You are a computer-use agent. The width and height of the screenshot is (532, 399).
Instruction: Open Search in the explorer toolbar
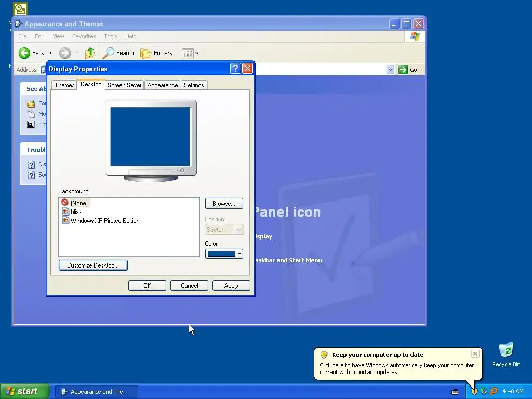pos(118,53)
